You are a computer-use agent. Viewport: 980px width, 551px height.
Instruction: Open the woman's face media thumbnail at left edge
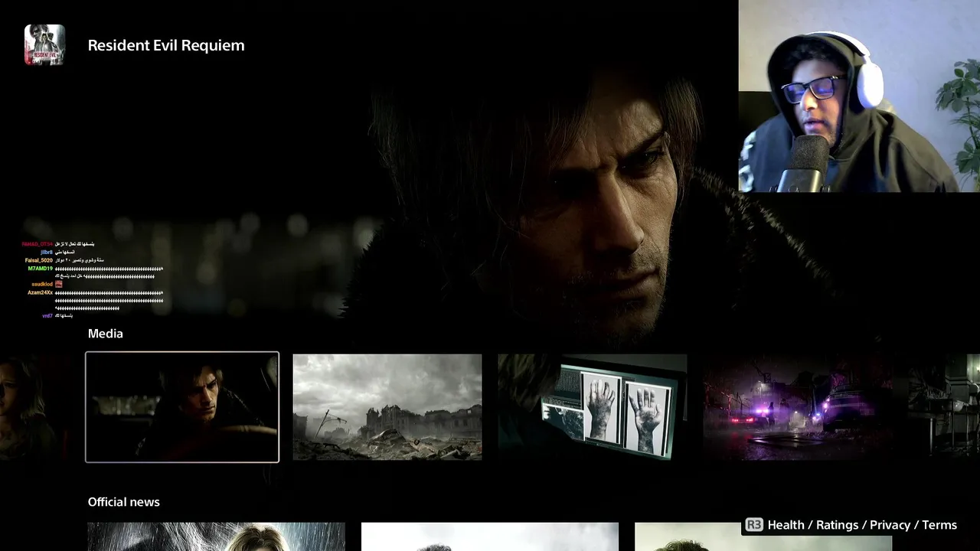pos(36,407)
